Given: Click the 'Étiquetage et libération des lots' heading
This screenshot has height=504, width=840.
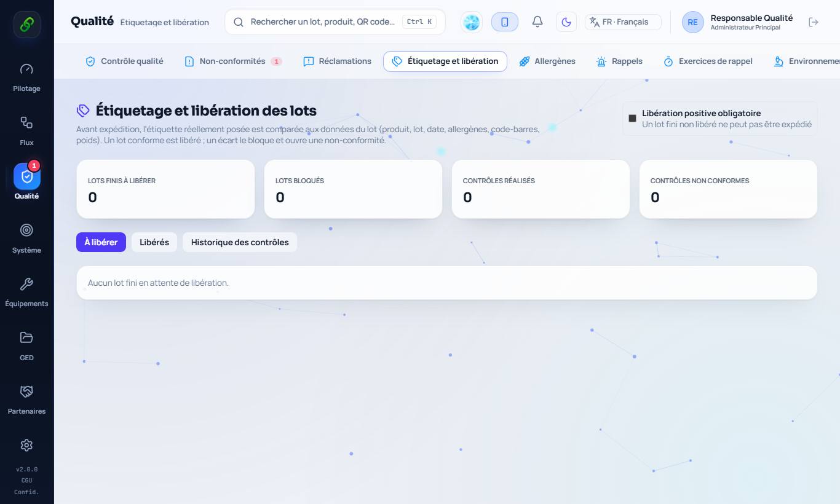Looking at the screenshot, I should click(x=206, y=111).
